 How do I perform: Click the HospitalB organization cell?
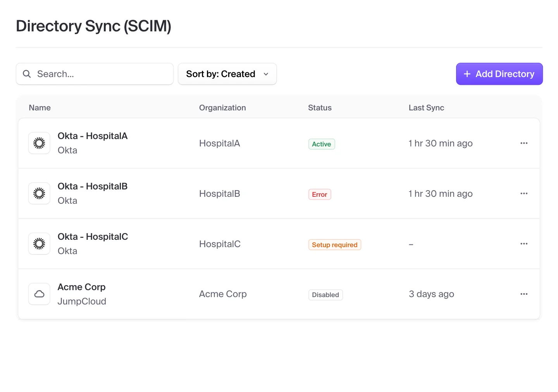[220, 194]
